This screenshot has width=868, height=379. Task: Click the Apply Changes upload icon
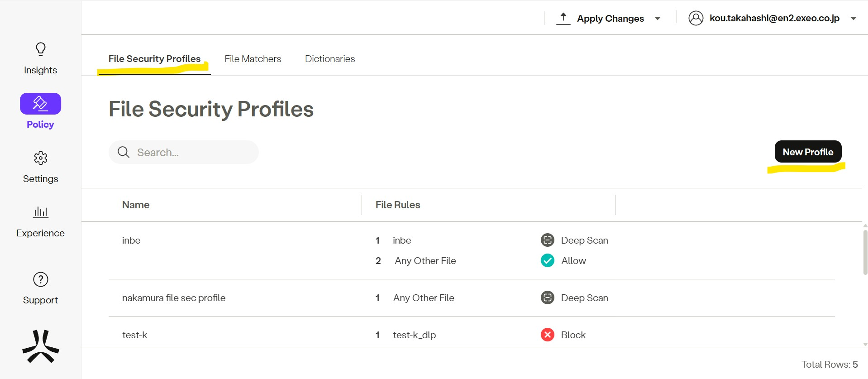tap(563, 18)
